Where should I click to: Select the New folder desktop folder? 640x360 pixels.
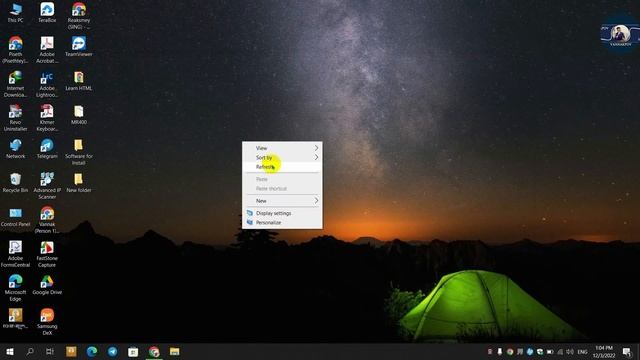coord(79,182)
